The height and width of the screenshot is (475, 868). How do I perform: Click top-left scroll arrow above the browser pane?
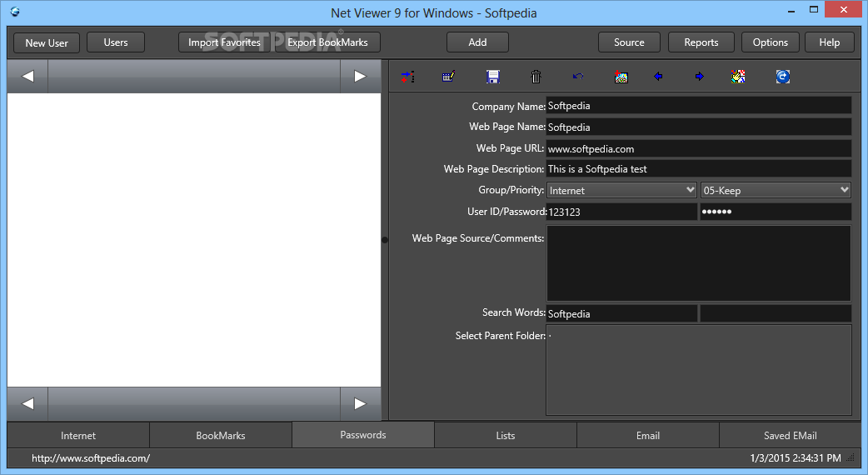pos(27,77)
